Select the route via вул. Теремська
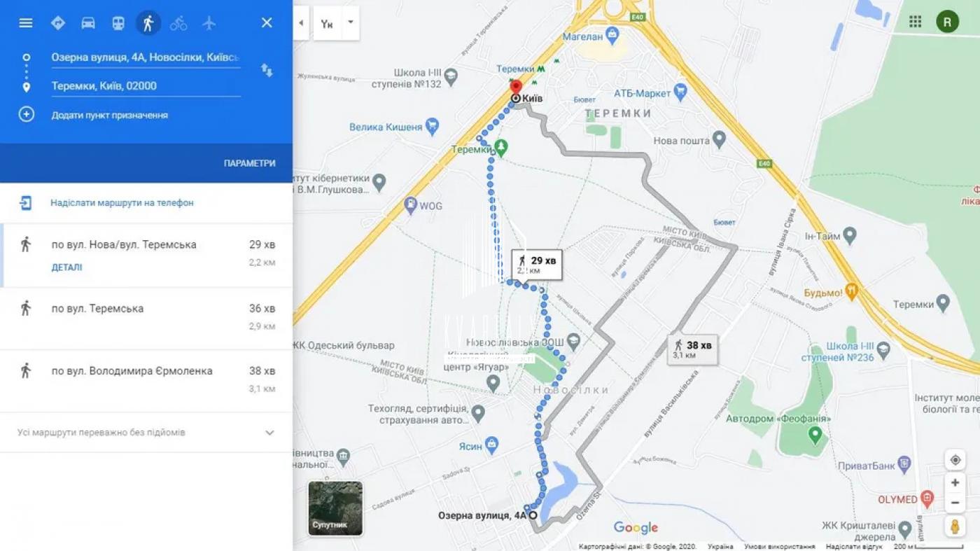The image size is (980, 551). (146, 318)
